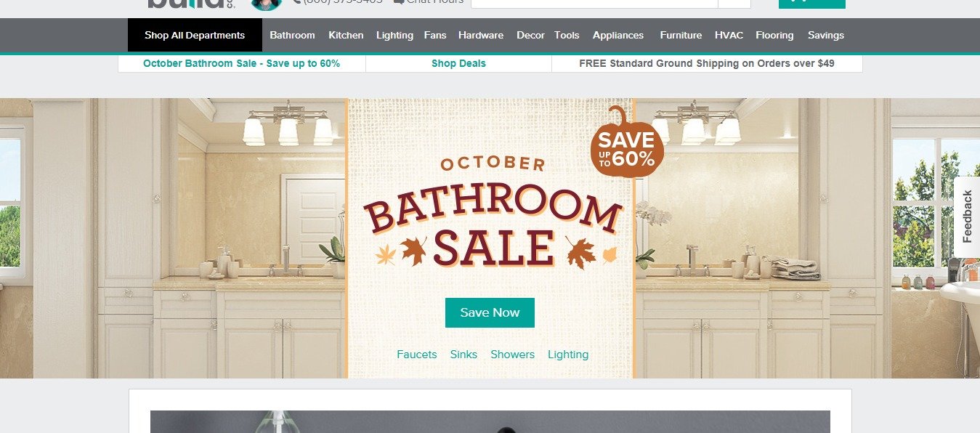
Task: Click the Save up to 60% pumpkin badge
Action: (627, 142)
